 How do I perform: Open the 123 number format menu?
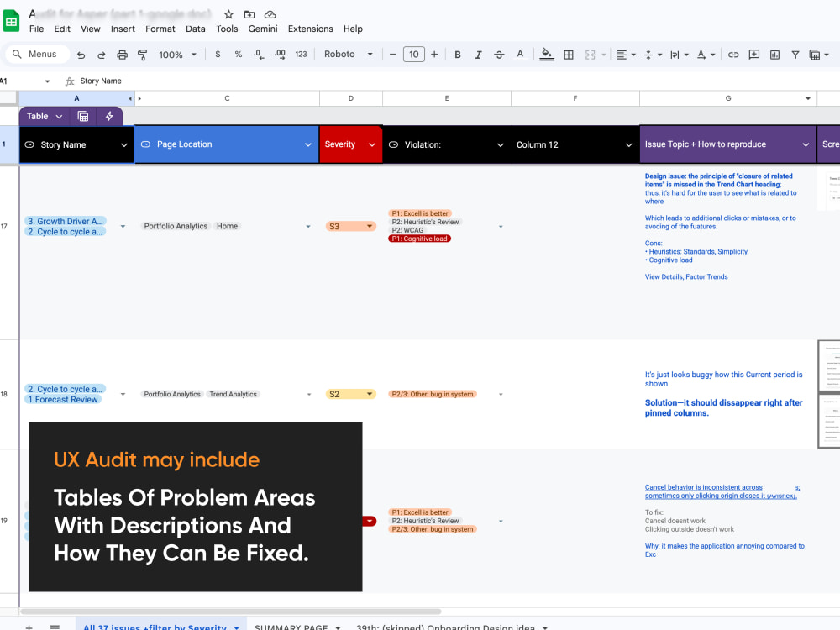coord(301,54)
